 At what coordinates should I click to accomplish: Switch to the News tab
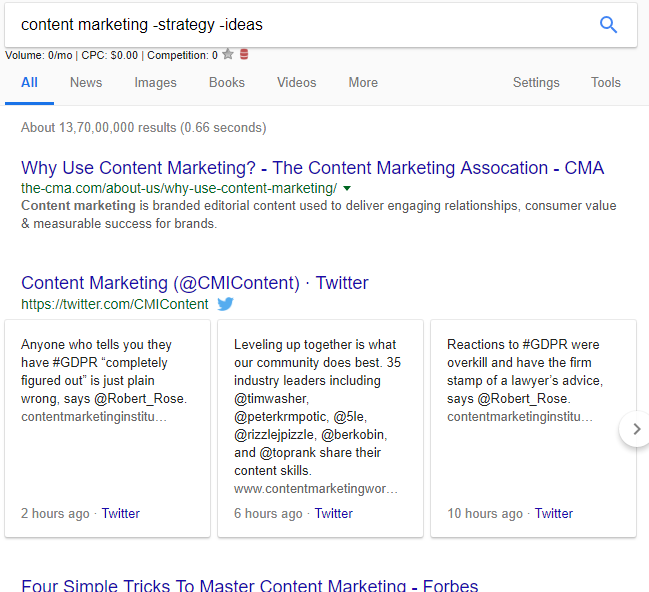tap(86, 83)
